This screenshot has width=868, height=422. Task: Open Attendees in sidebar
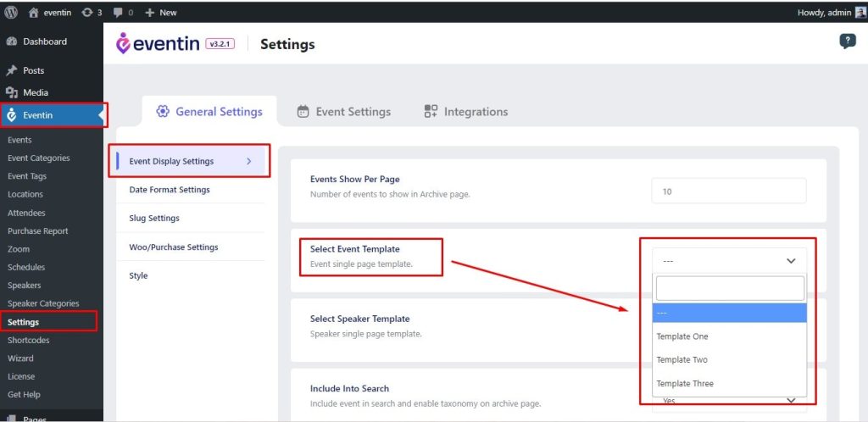pyautogui.click(x=26, y=213)
